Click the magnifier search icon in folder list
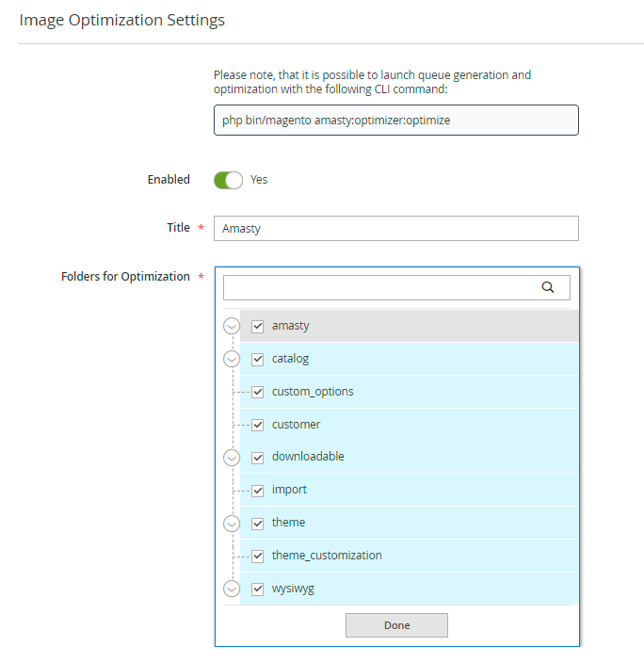 [548, 288]
